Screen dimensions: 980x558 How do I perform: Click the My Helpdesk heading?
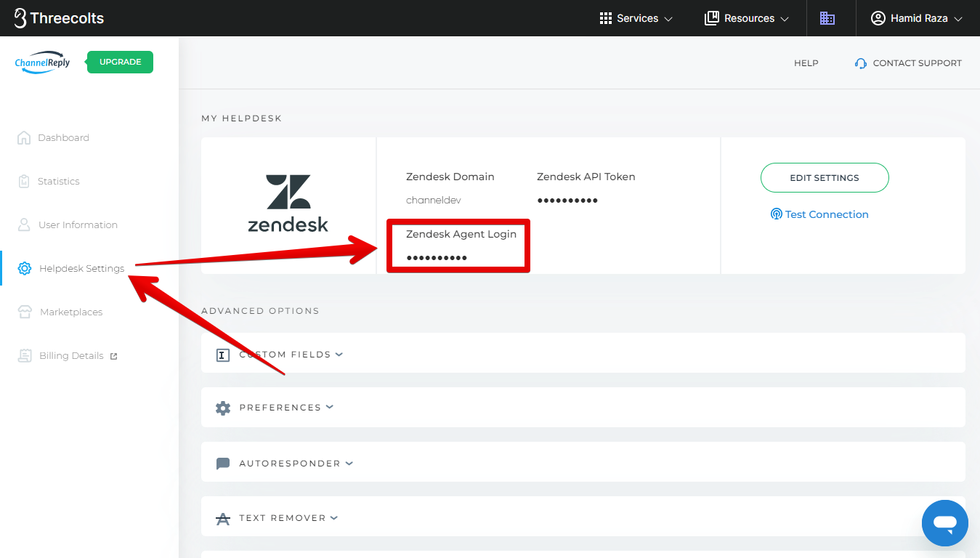pos(241,118)
